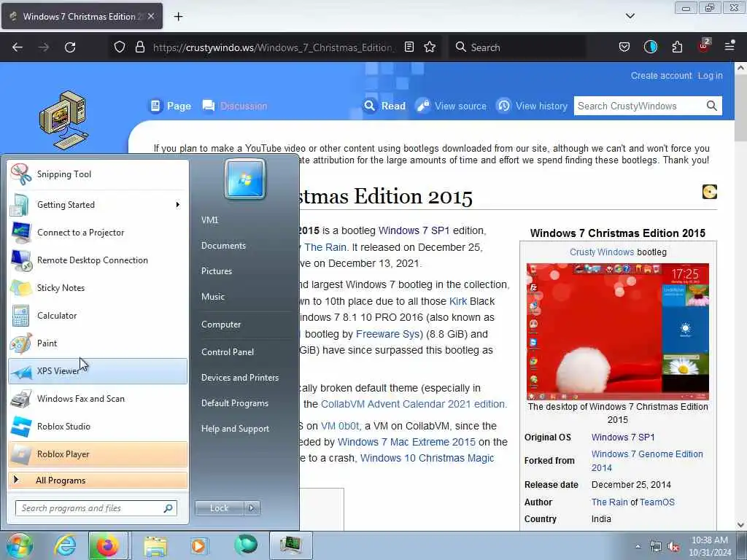The width and height of the screenshot is (747, 560).
Task: Open Windows 7 Genome Edition 2014 link
Action: [647, 461]
